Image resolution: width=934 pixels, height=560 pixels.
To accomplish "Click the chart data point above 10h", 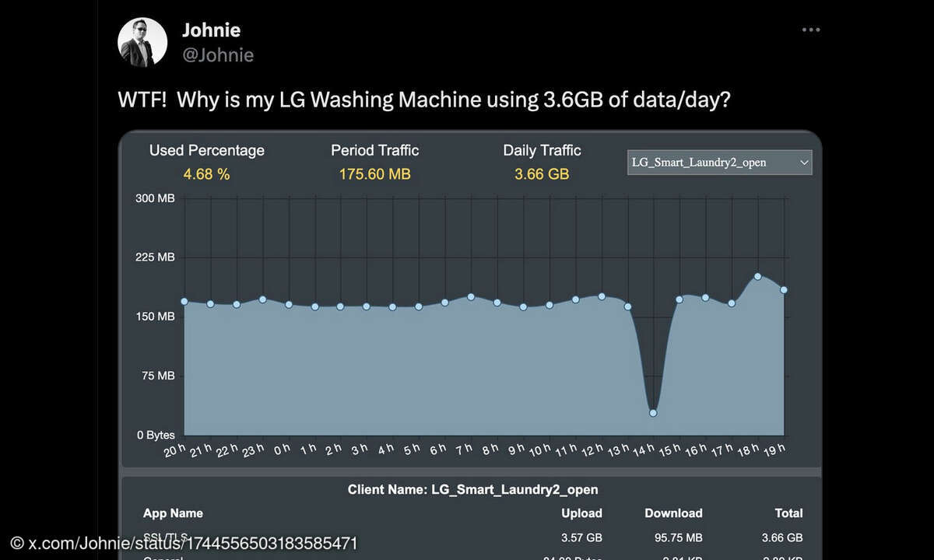I will (x=550, y=305).
